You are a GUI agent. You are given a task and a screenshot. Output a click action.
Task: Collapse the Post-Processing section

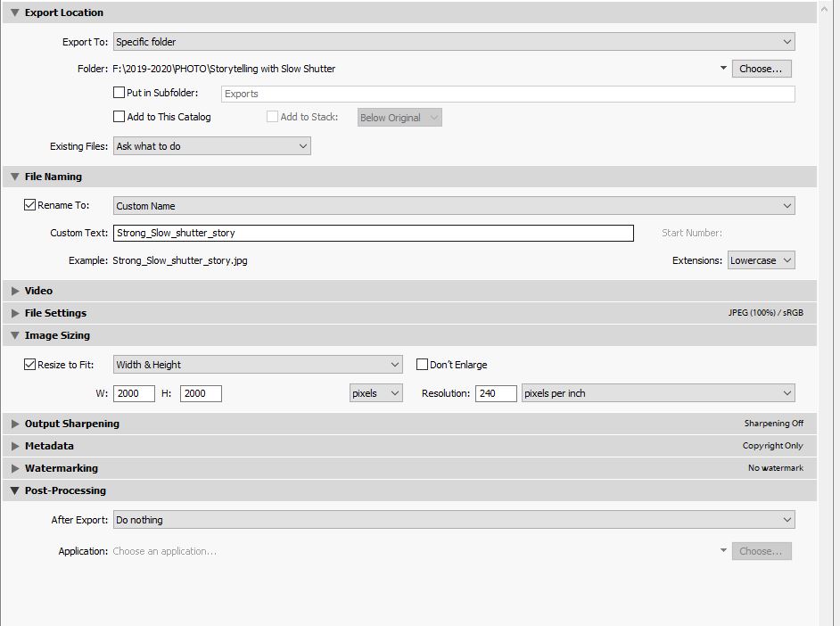(x=14, y=490)
